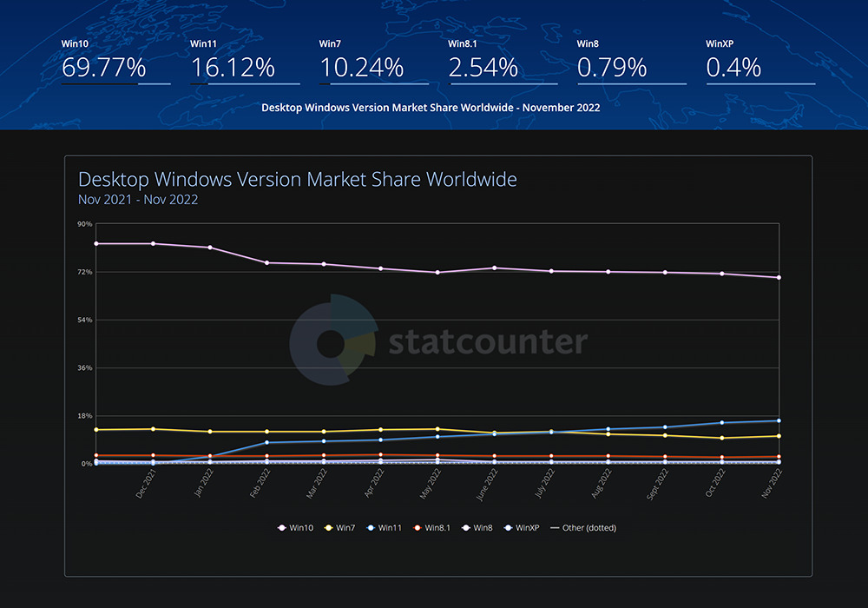Click the WinXP 0.4% stat
The width and height of the screenshot is (868, 608).
pyautogui.click(x=733, y=67)
